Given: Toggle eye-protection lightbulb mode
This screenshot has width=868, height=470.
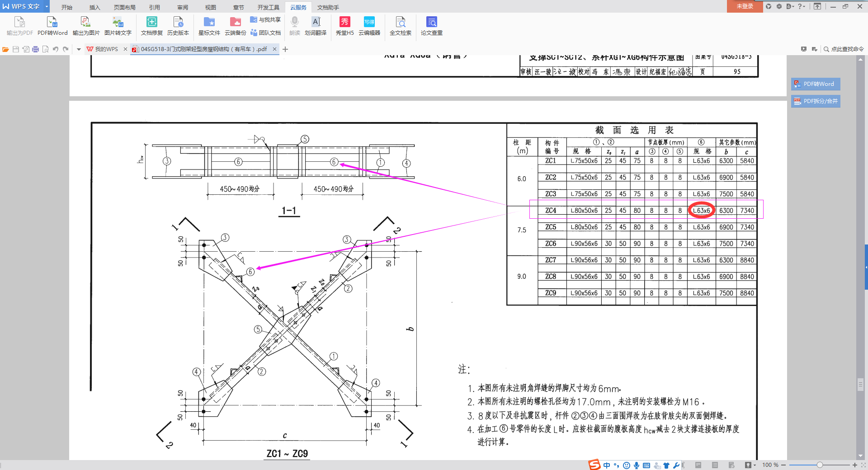Looking at the screenshot, I should 748,465.
